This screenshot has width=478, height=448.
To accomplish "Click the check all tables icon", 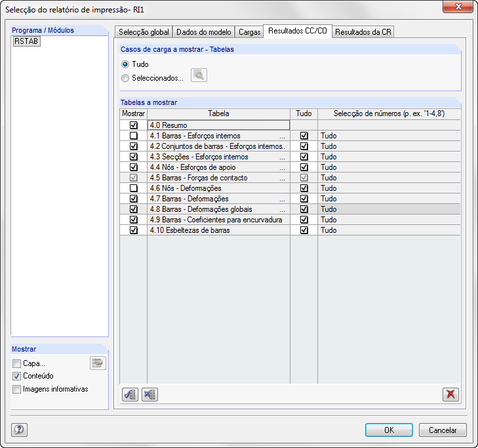I will click(130, 394).
